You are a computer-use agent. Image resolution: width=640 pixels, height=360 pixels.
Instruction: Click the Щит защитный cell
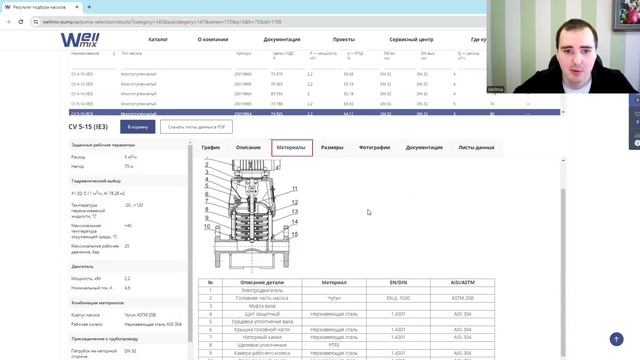coord(262,314)
